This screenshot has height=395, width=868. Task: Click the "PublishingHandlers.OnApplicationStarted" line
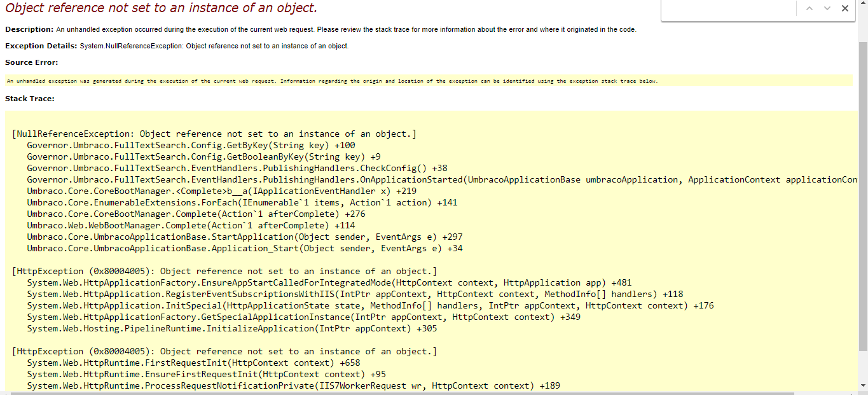(x=442, y=179)
